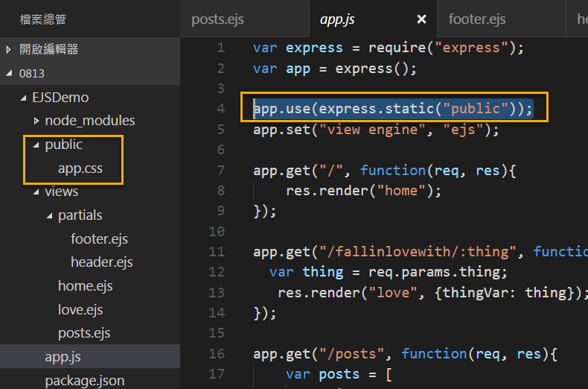Place cursor on require("express") line

388,48
